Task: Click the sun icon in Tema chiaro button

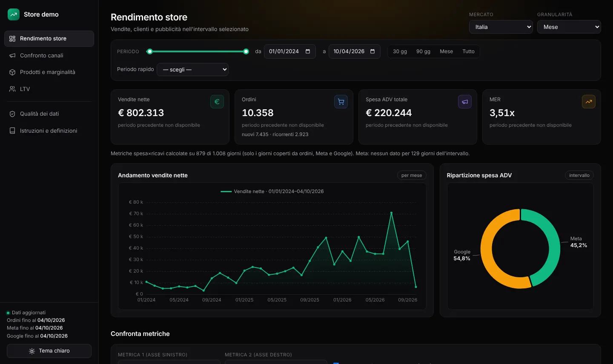Action: tap(32, 351)
